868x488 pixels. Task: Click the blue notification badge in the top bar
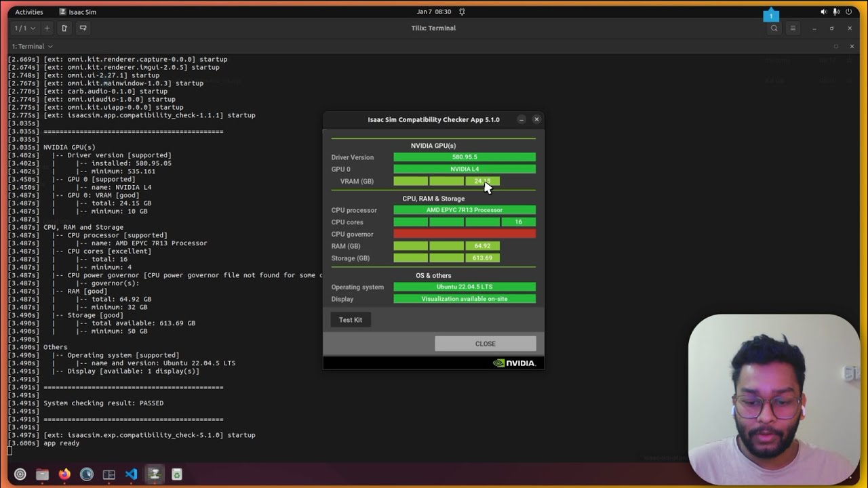[x=771, y=16]
